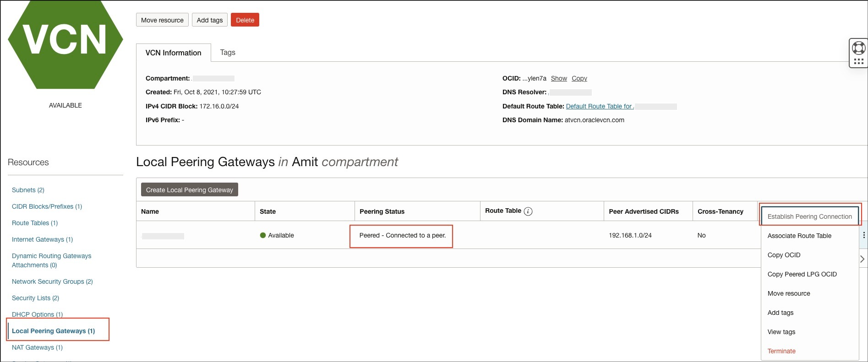Select Copy Peered LPG OCID option
Viewport: 868px width, 362px height.
[x=802, y=274]
